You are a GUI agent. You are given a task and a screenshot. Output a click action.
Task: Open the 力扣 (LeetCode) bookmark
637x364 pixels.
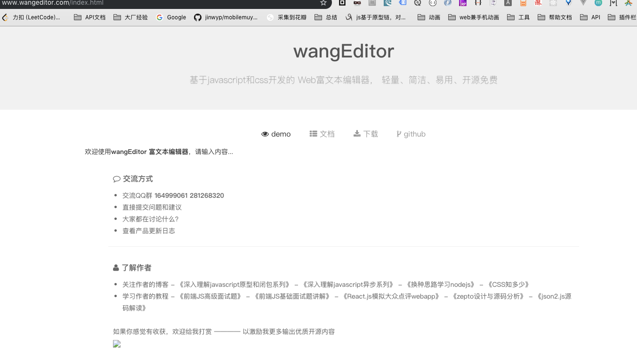pos(32,17)
